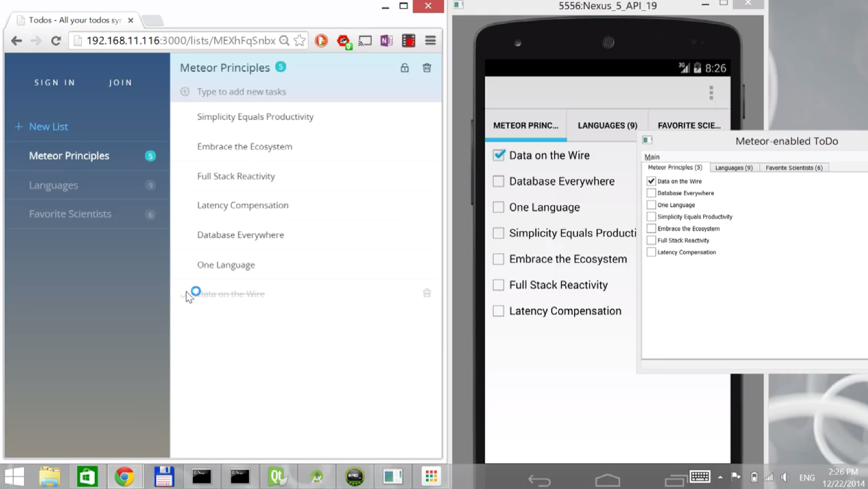Image resolution: width=868 pixels, height=489 pixels.
Task: Click the Chrome address bar URL
Action: tap(181, 41)
